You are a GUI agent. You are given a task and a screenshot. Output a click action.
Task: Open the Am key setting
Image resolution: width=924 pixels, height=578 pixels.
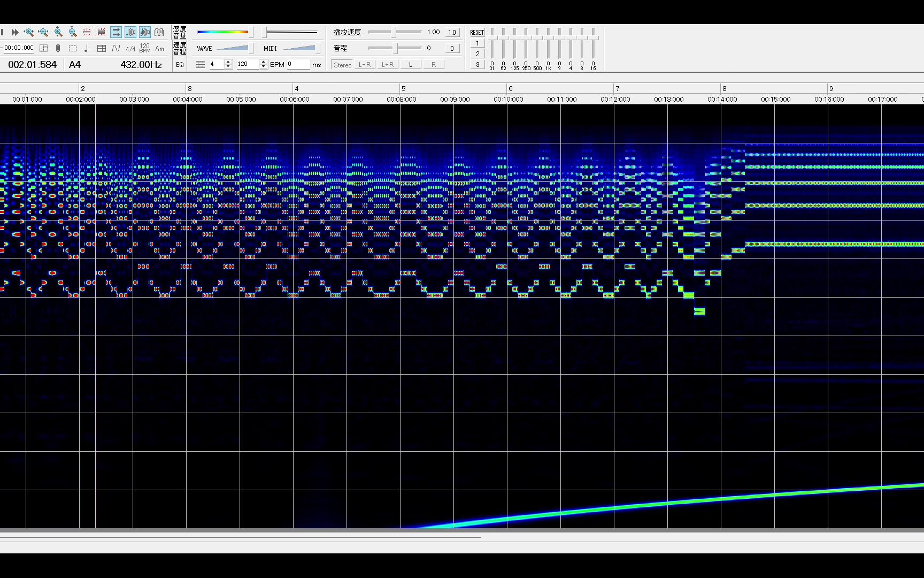click(159, 49)
